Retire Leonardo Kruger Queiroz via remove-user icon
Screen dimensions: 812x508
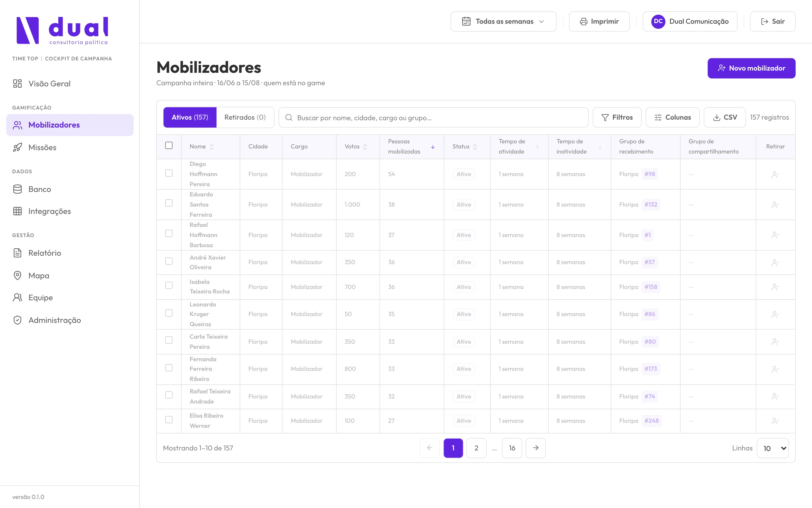tap(775, 314)
